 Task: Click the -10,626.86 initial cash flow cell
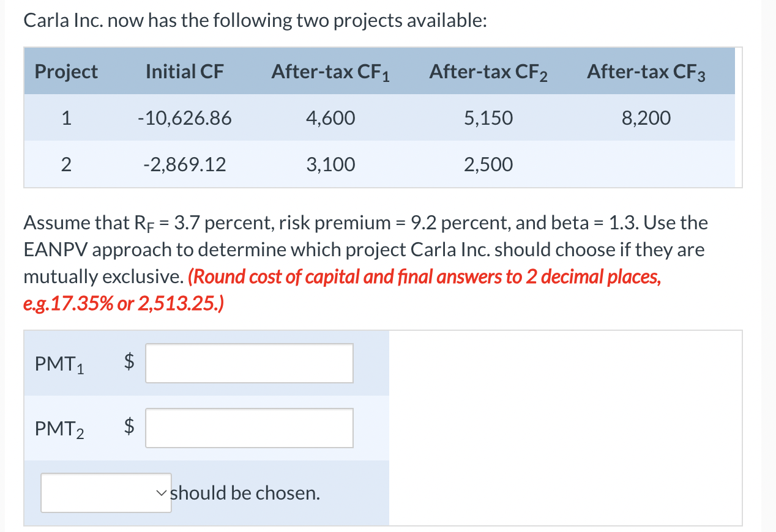coord(185,117)
